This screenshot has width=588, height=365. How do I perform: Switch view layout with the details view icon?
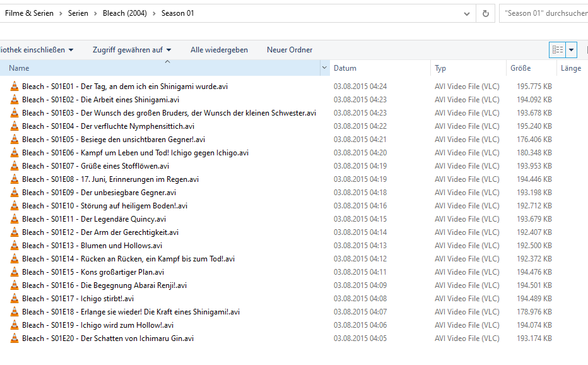[x=557, y=49]
